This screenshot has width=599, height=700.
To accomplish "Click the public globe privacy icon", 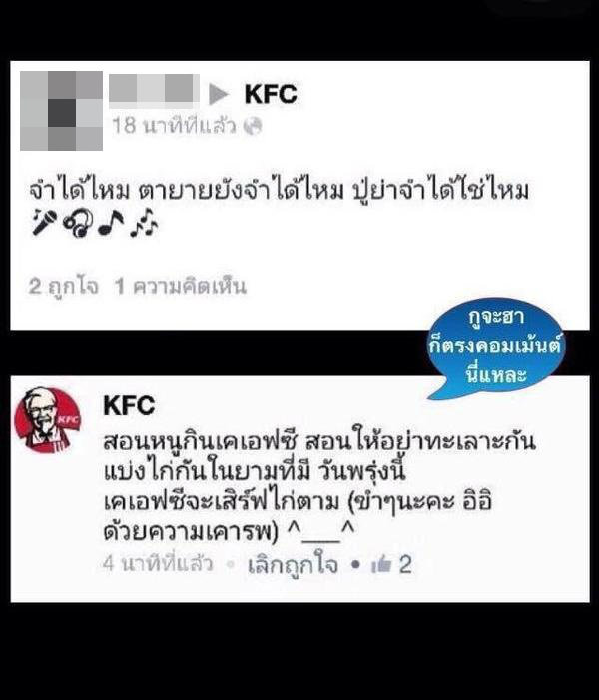I will point(253,127).
